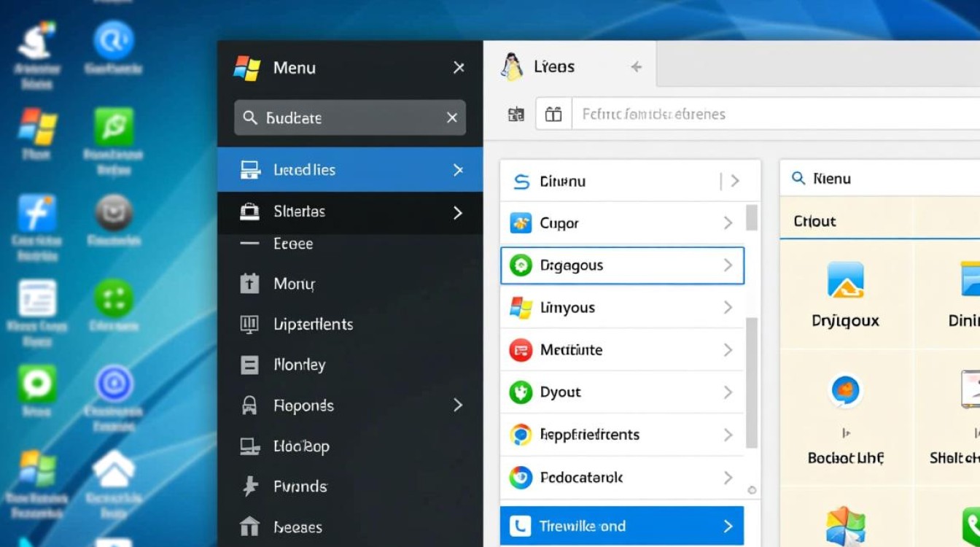
Task: Expand the Tirewilke ond row chevron
Action: coord(728,526)
